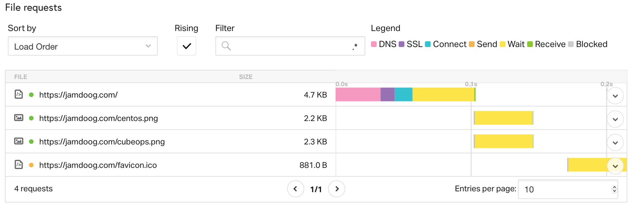This screenshot has width=644, height=213.
Task: Click the search magnifier icon in Filter
Action: point(226,46)
